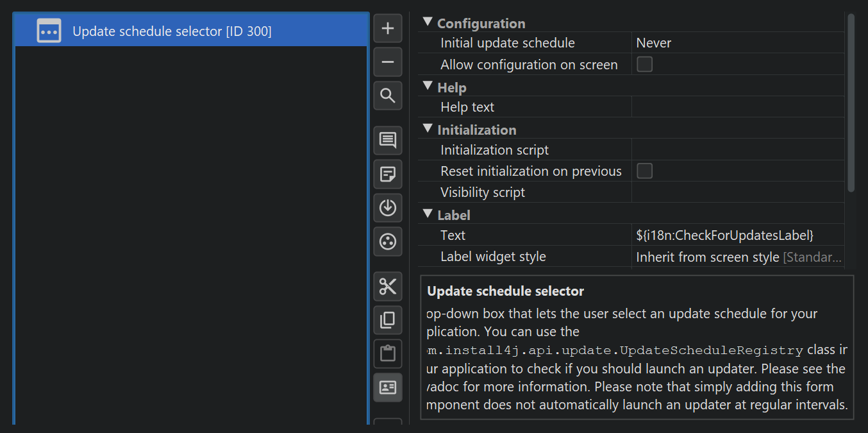Click the plus icon to add a component

pyautogui.click(x=388, y=28)
